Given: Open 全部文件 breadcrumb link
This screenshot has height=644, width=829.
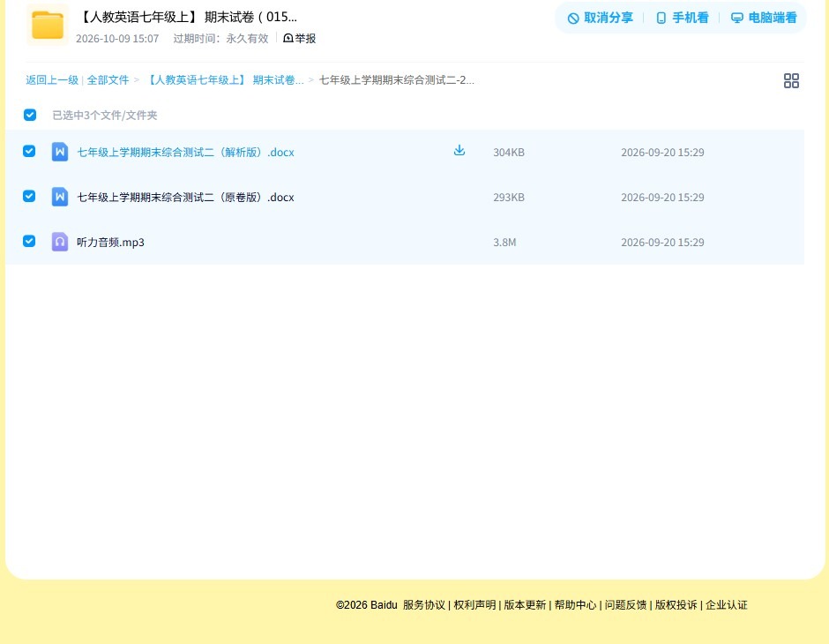Looking at the screenshot, I should 108,80.
